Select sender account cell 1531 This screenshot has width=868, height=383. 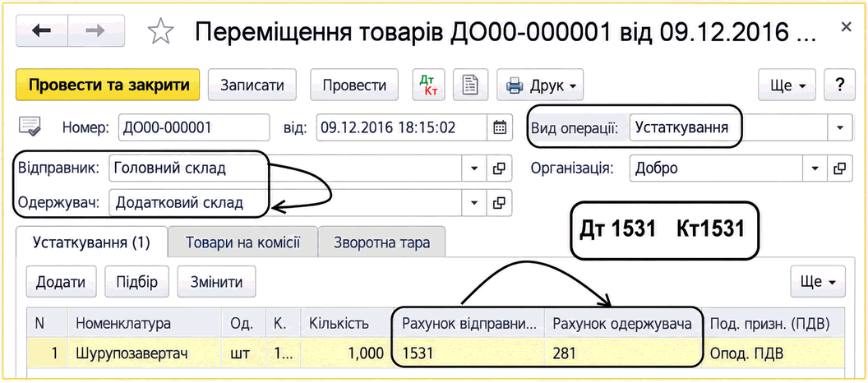[x=469, y=353]
